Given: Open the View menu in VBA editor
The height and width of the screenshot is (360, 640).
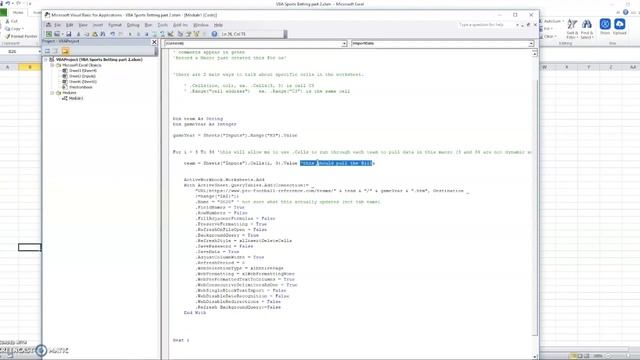Looking at the screenshot, I should click(83, 25).
